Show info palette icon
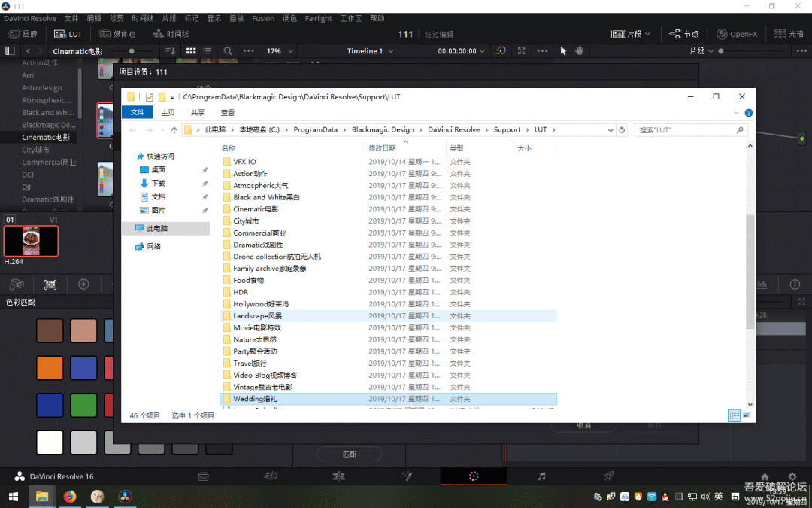 coord(795,284)
